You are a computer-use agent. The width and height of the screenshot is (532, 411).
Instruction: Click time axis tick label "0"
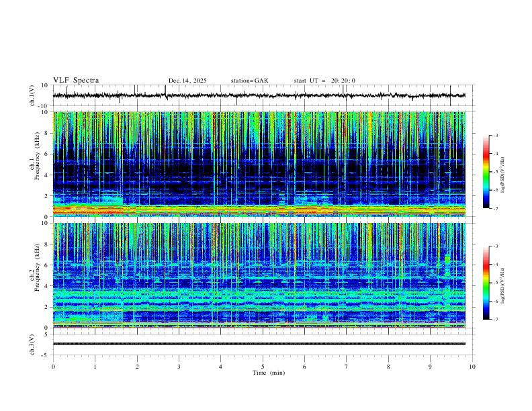point(53,367)
